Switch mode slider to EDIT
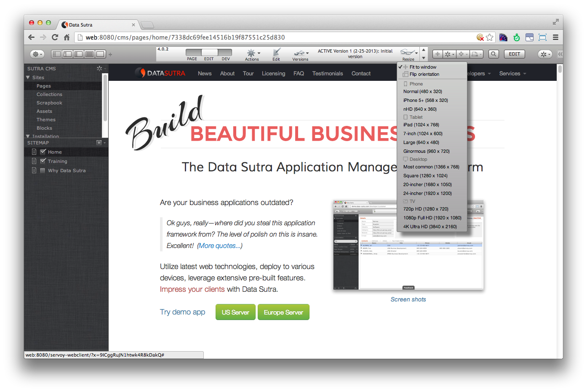Viewport: 587px width, 392px height. [209, 59]
